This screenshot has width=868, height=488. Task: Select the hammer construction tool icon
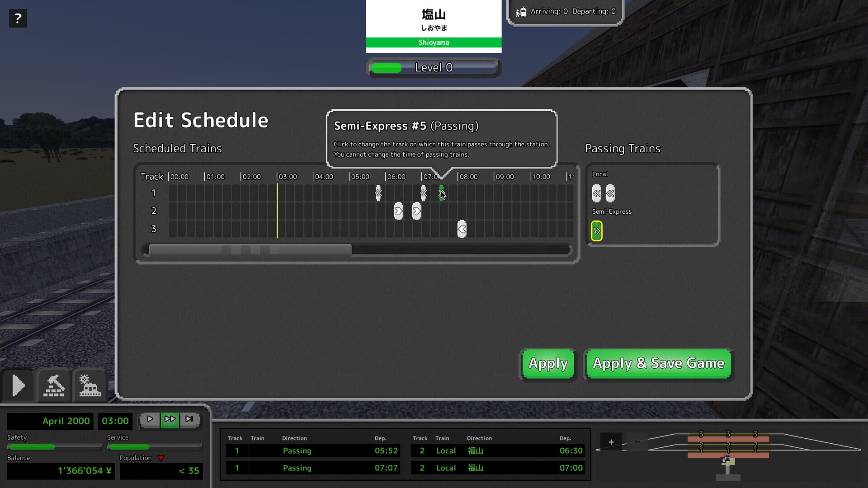54,385
